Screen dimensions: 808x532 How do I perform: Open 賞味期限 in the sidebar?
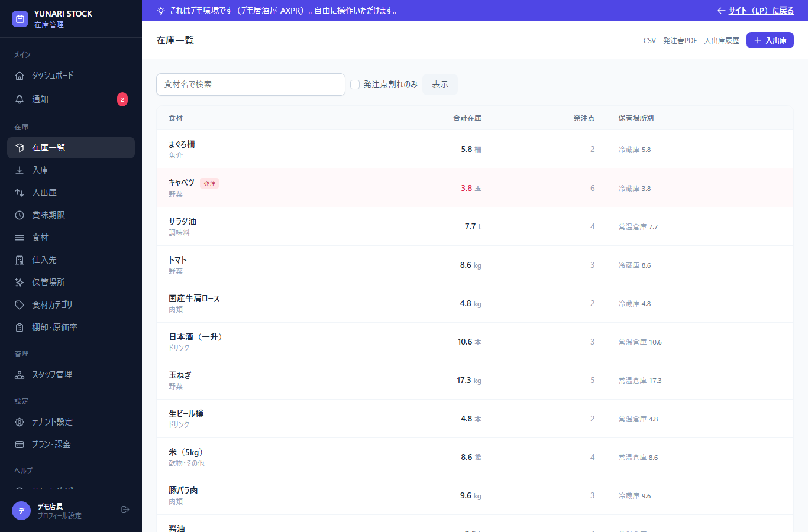click(71, 215)
